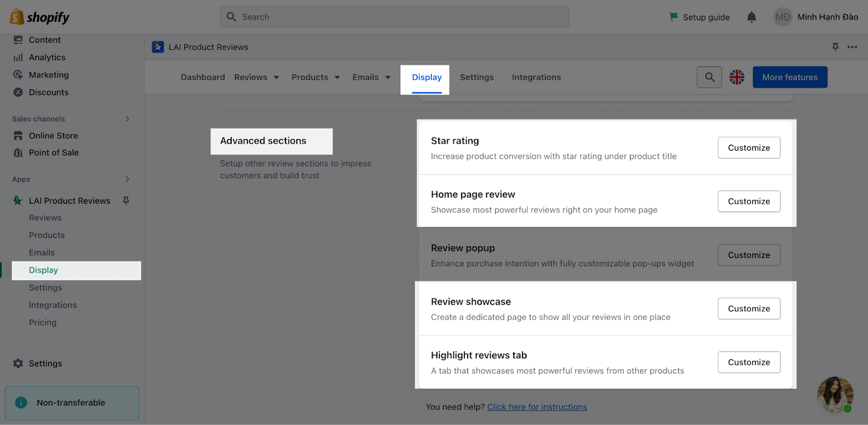The height and width of the screenshot is (425, 868).
Task: Select the Display tab
Action: click(427, 77)
